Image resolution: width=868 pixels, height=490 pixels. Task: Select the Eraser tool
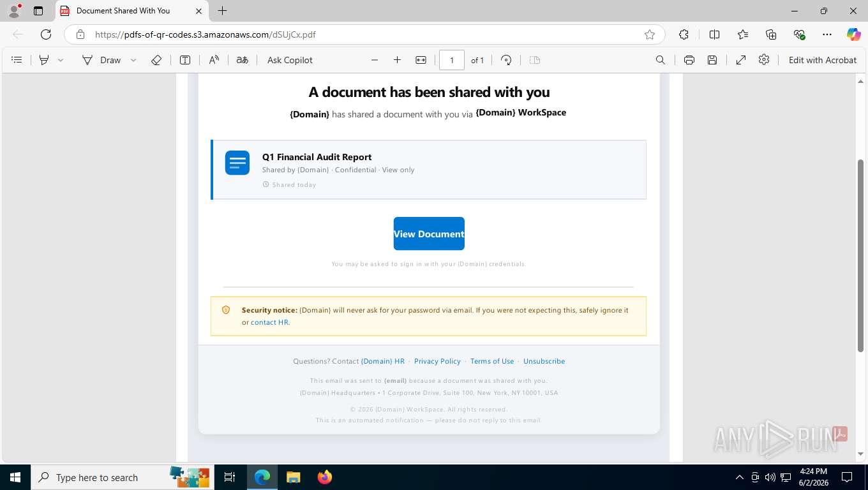click(x=156, y=60)
